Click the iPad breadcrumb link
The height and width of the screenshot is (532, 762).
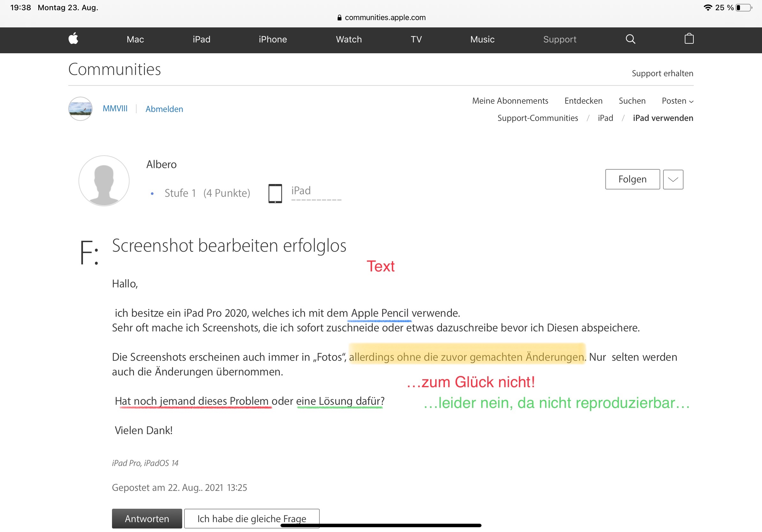click(605, 118)
